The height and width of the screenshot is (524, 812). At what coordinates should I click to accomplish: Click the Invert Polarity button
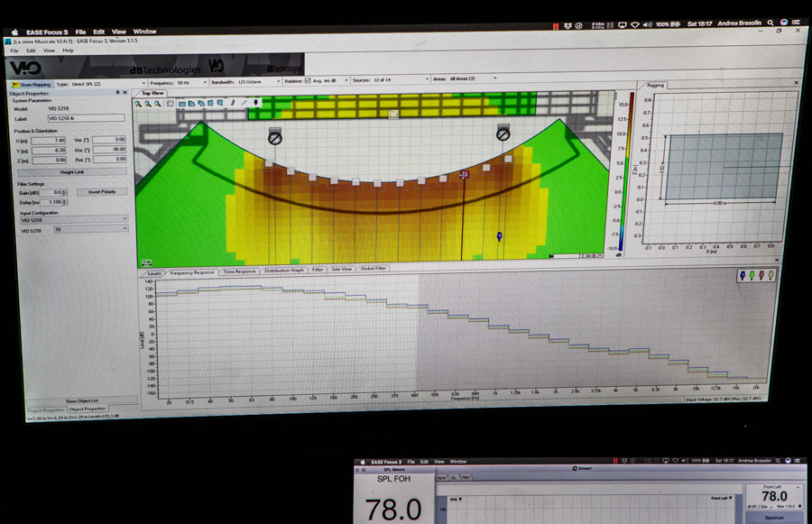click(102, 191)
